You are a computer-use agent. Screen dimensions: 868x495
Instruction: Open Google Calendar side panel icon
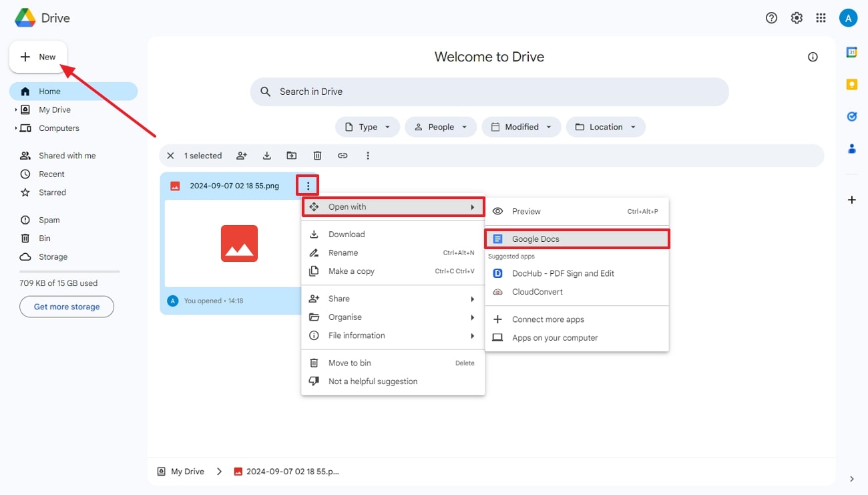coord(852,52)
